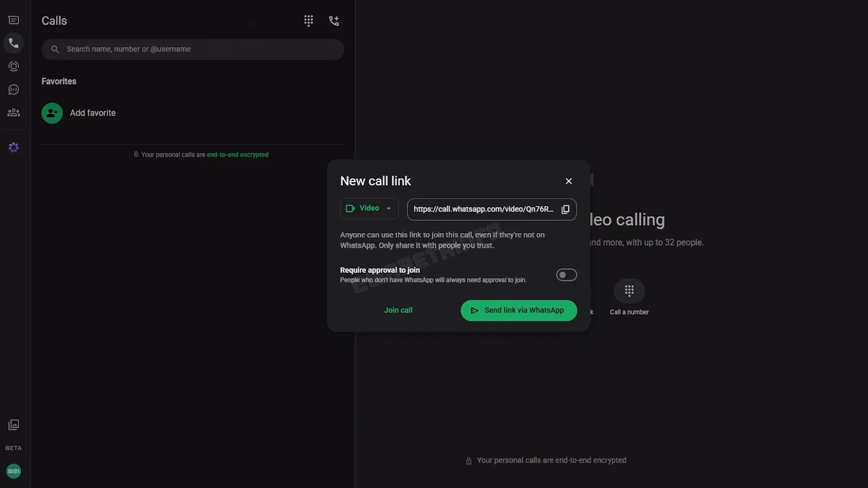Click the BETA label in sidebar
This screenshot has width=868, height=488.
(x=14, y=448)
